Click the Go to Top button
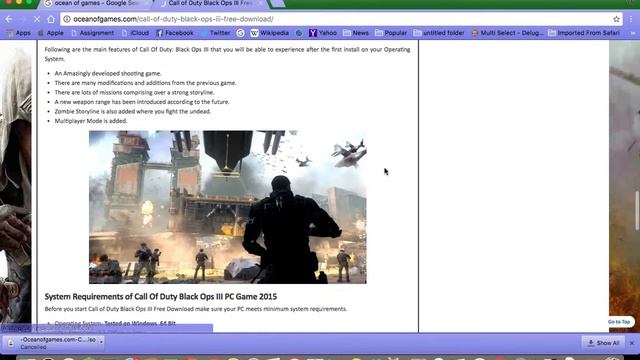640x360 pixels. click(619, 322)
